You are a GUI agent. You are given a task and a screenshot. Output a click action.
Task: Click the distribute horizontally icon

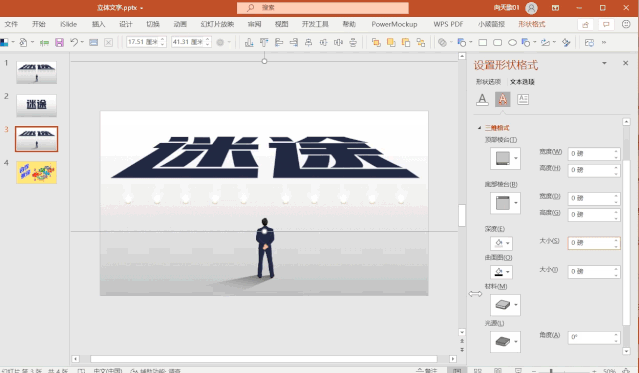[338, 42]
